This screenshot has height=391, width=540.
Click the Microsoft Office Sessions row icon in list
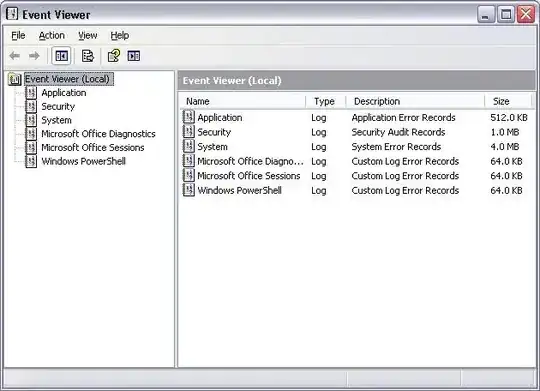[x=188, y=175]
